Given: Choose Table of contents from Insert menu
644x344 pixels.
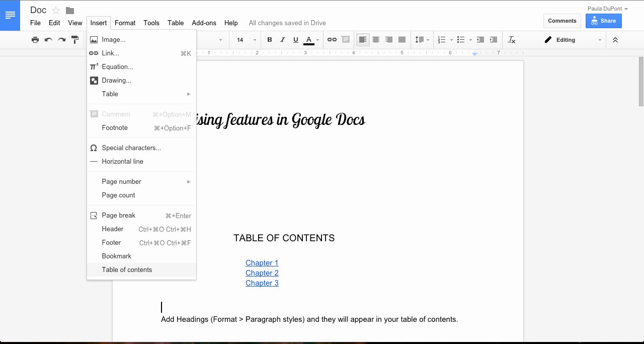Looking at the screenshot, I should [x=141, y=269].
